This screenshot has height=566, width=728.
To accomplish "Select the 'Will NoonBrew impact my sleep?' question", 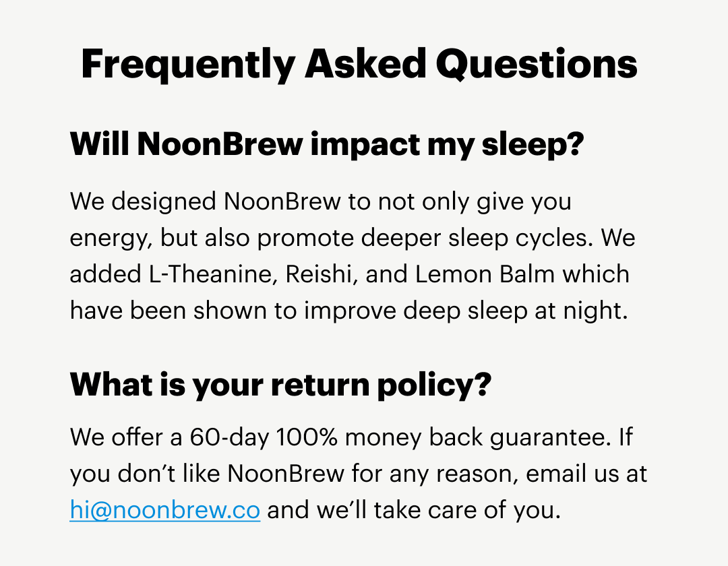I will coord(326,145).
